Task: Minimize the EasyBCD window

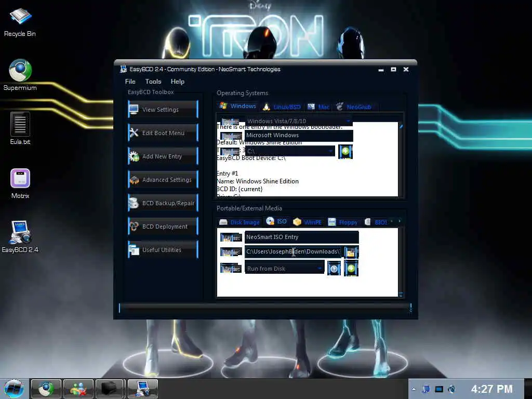Action: point(381,70)
